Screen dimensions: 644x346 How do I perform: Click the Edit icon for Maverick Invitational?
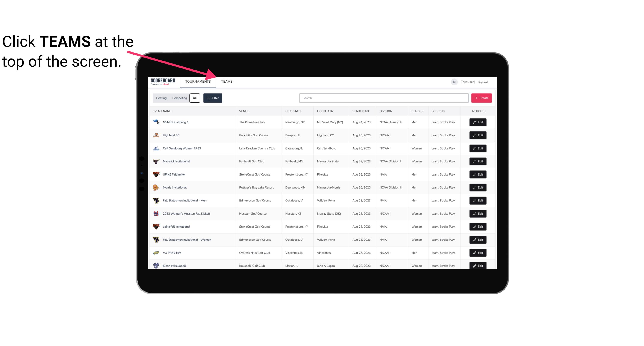(x=478, y=161)
